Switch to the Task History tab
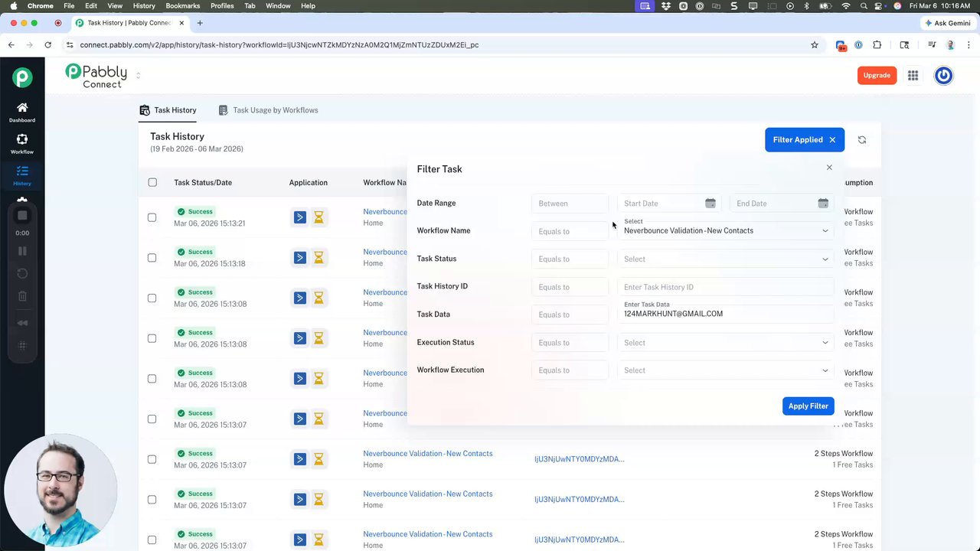This screenshot has height=551, width=980. click(168, 110)
